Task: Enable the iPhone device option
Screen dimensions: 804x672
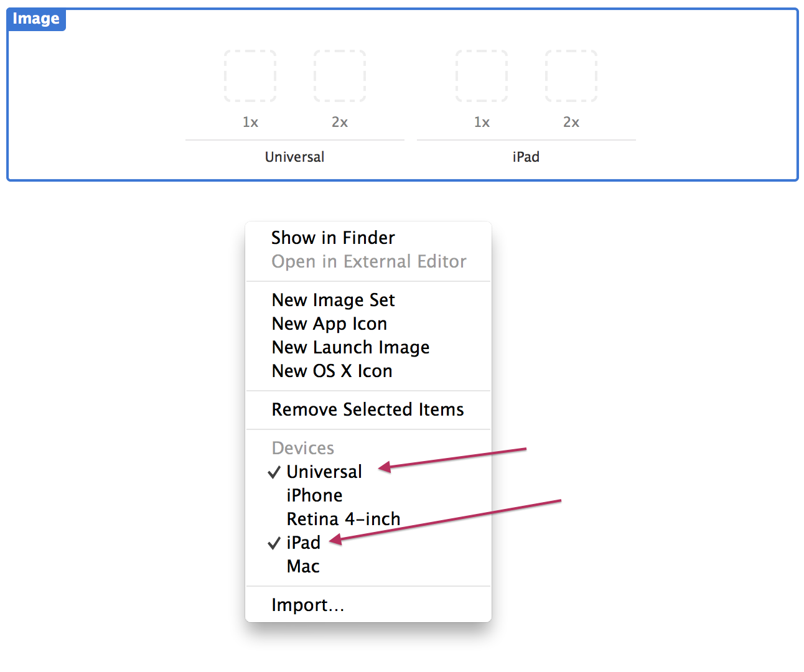Action: coord(314,495)
